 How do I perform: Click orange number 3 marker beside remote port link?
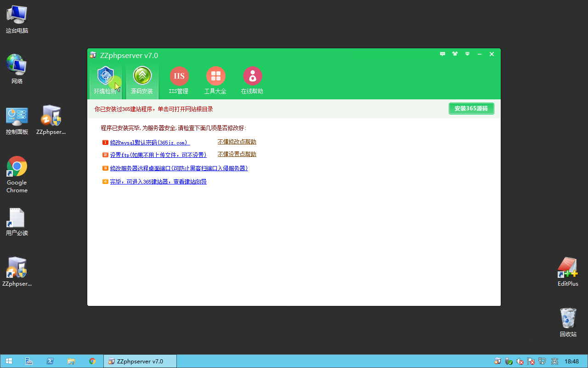point(105,168)
